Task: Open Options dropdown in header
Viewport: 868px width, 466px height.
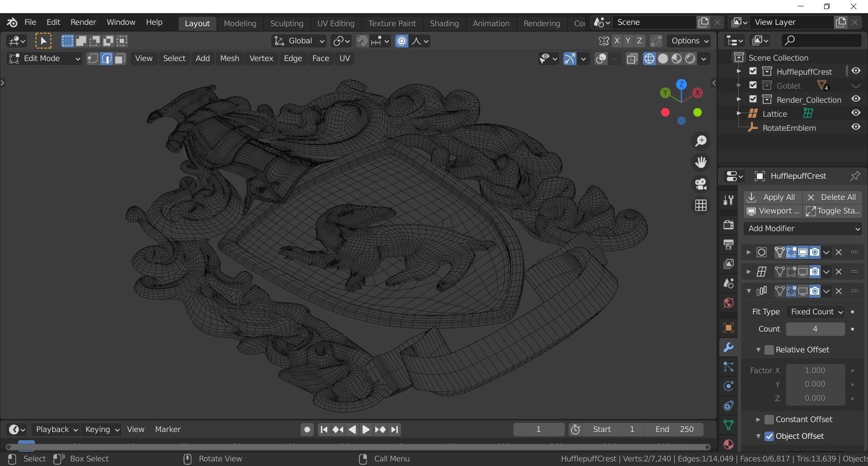Action: (x=689, y=41)
